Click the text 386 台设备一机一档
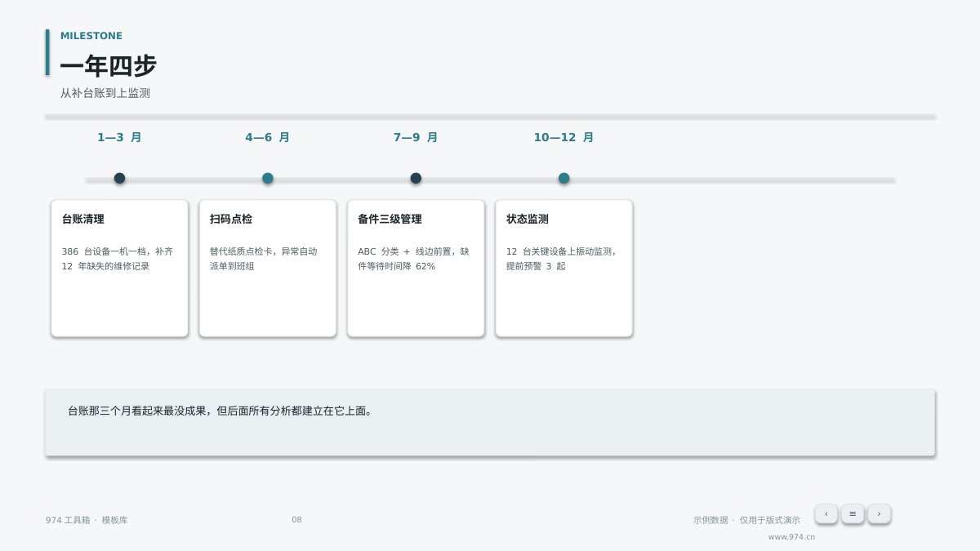Image resolution: width=980 pixels, height=551 pixels. (107, 251)
